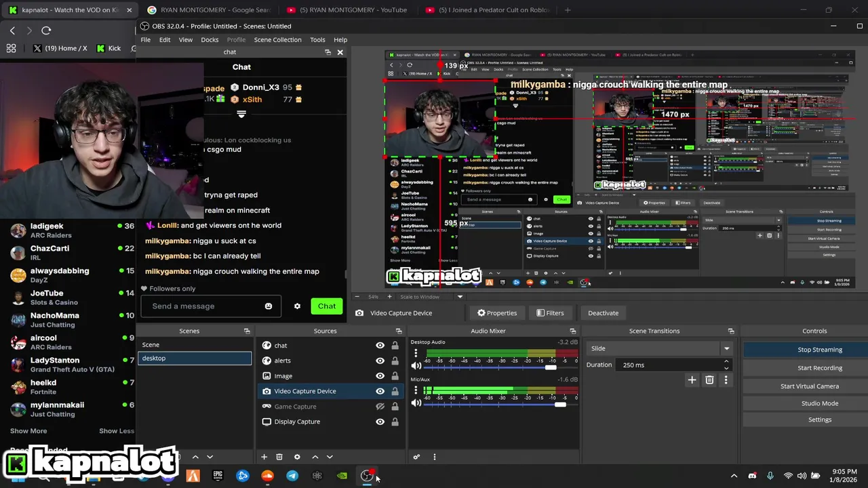This screenshot has width=868, height=488.
Task: Float the Audio Mixer dock
Action: point(573,331)
